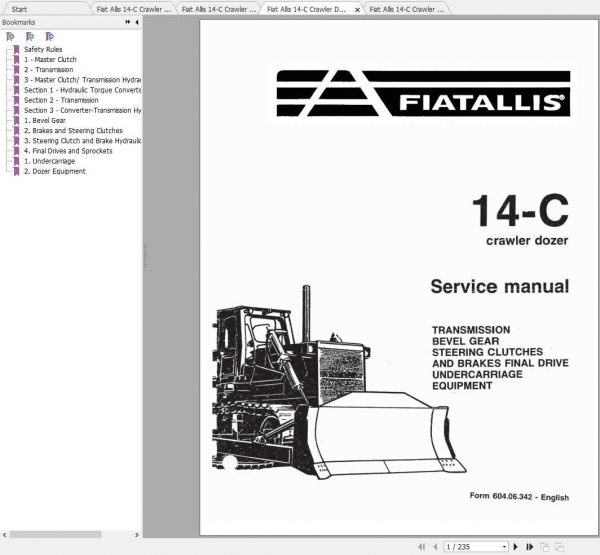Open the 2. Dozer Equipment bookmark
Viewport: 600px width, 555px height.
55,171
